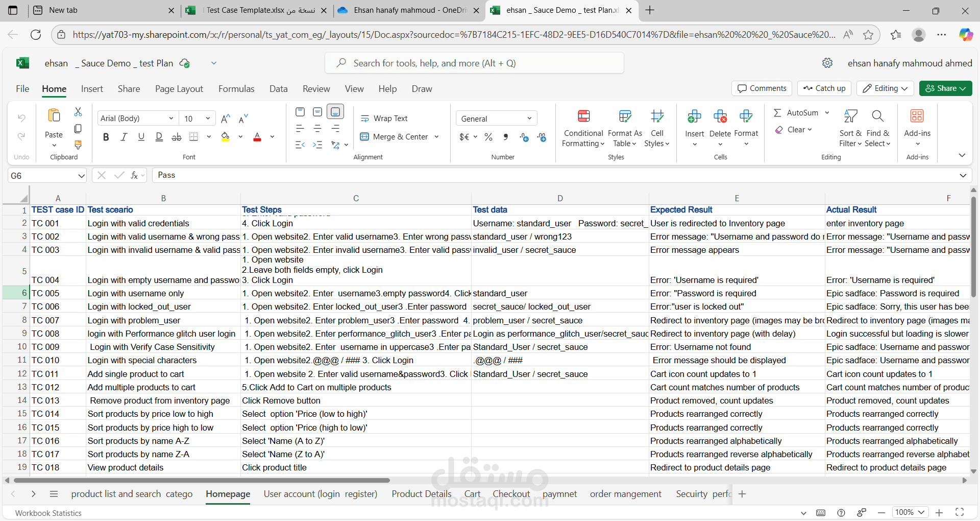This screenshot has width=980, height=521.
Task: Open the settings gear icon in Excel header
Action: pos(827,63)
